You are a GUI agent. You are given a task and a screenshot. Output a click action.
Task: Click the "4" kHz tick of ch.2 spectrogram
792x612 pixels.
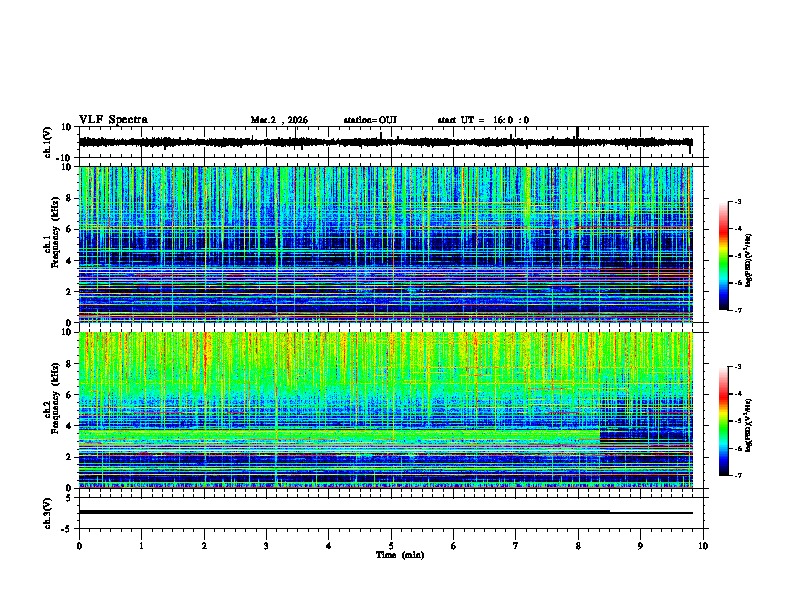click(x=69, y=426)
